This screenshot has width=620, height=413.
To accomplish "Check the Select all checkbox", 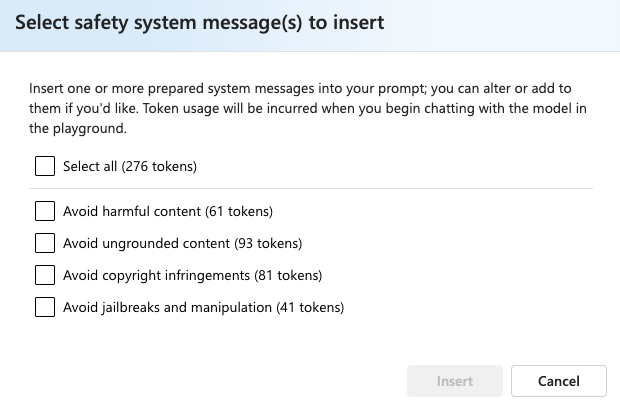I will coord(45,166).
